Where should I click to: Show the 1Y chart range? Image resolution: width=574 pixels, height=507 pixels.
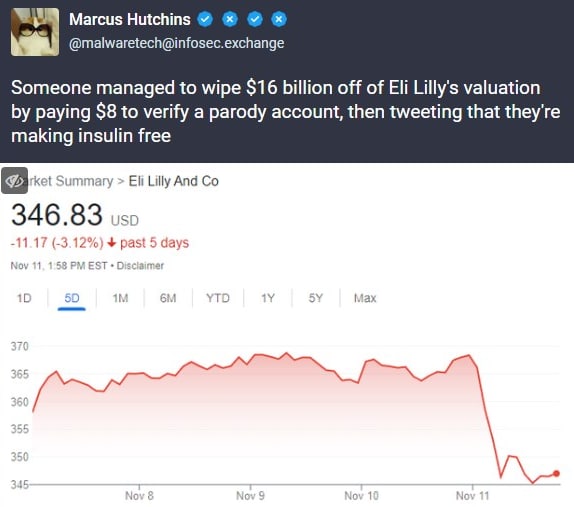[x=268, y=298]
